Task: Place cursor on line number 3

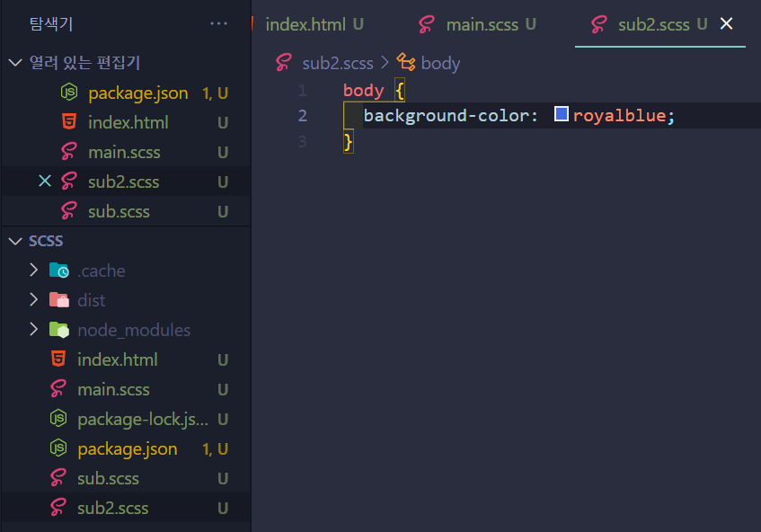Action: (x=303, y=141)
